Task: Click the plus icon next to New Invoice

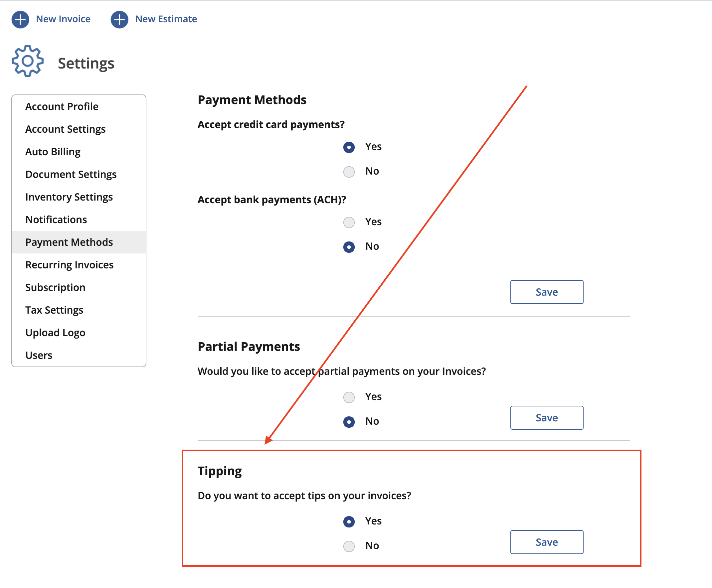Action: (x=20, y=19)
